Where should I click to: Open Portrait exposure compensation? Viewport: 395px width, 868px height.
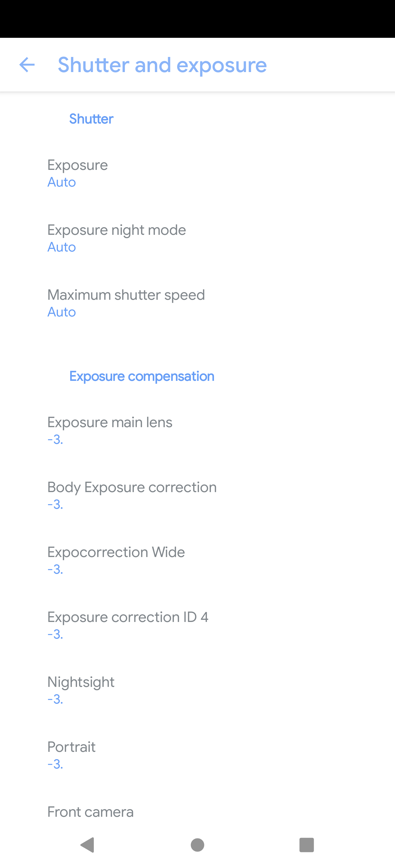(197, 755)
